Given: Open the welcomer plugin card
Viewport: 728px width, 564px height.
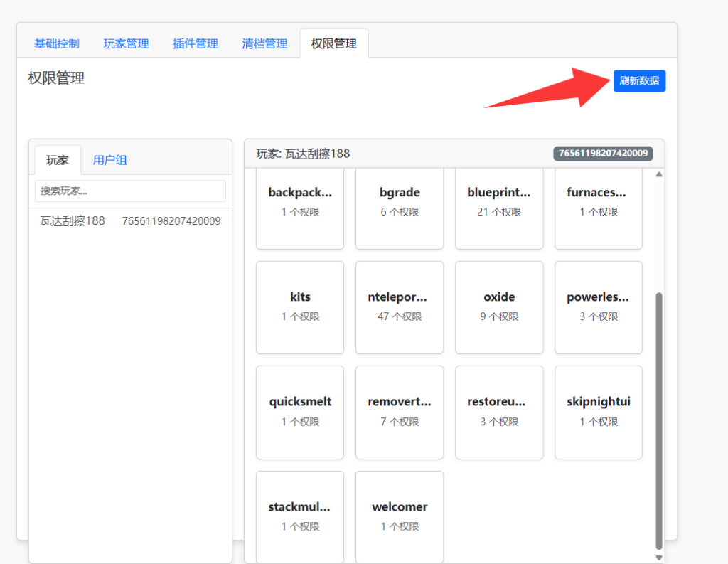Looking at the screenshot, I should 400,516.
